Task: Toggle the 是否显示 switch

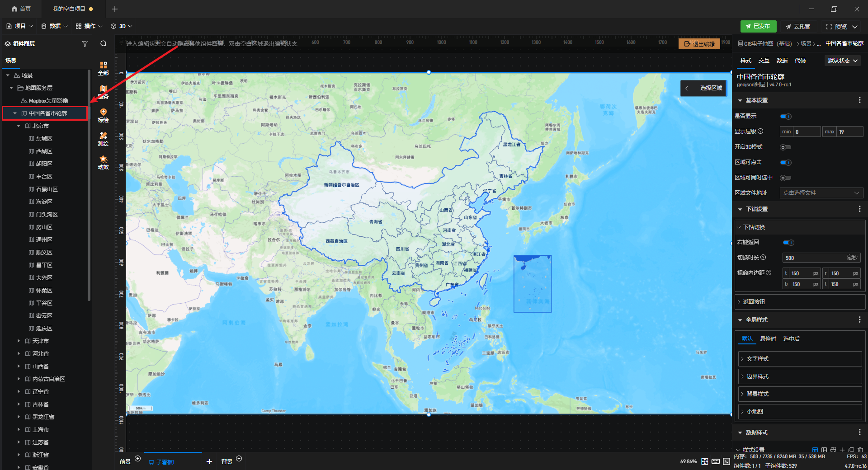Action: point(786,117)
